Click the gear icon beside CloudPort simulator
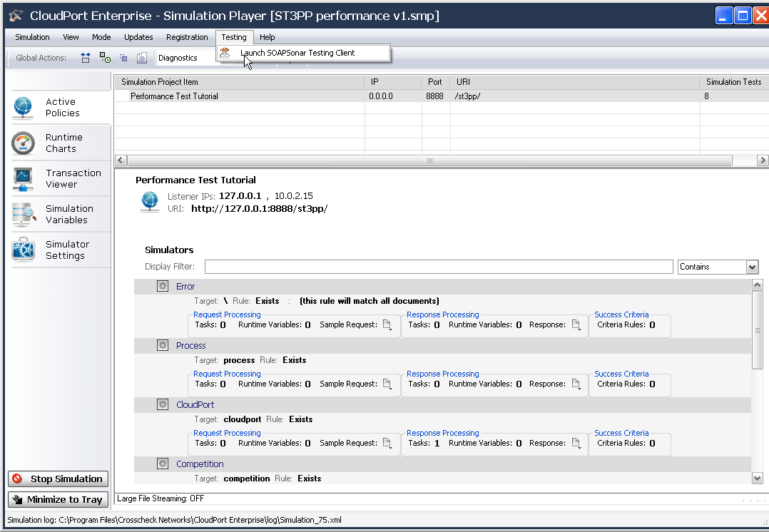The width and height of the screenshot is (769, 532). pos(163,404)
